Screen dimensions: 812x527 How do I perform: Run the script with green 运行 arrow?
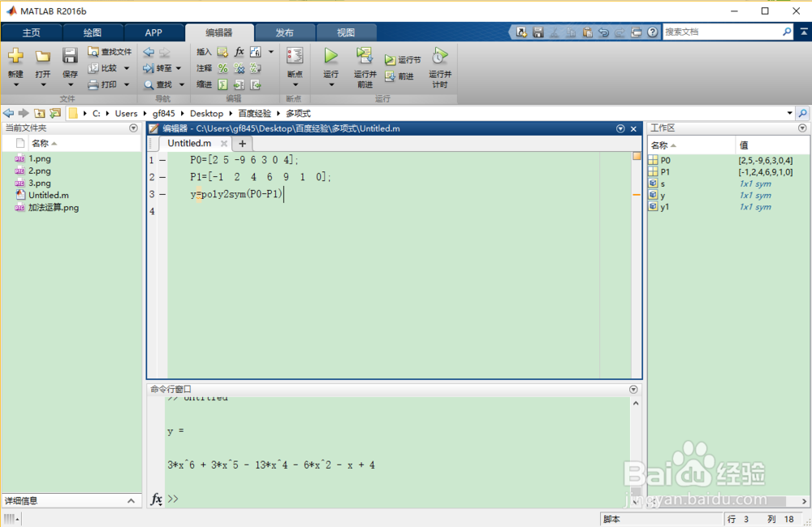[x=331, y=55]
